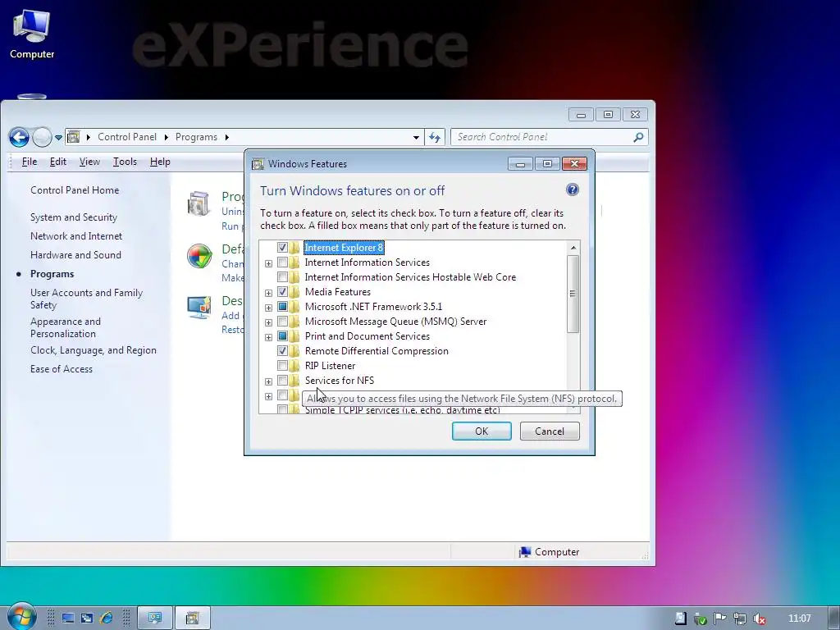The image size is (840, 630).
Task: Click the Default Programs icon
Action: point(199,256)
